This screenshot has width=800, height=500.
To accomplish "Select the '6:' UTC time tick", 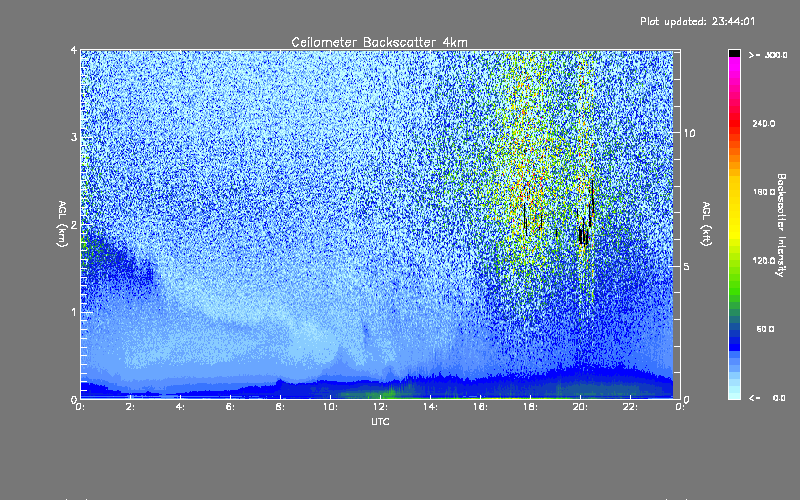I will point(231,407).
